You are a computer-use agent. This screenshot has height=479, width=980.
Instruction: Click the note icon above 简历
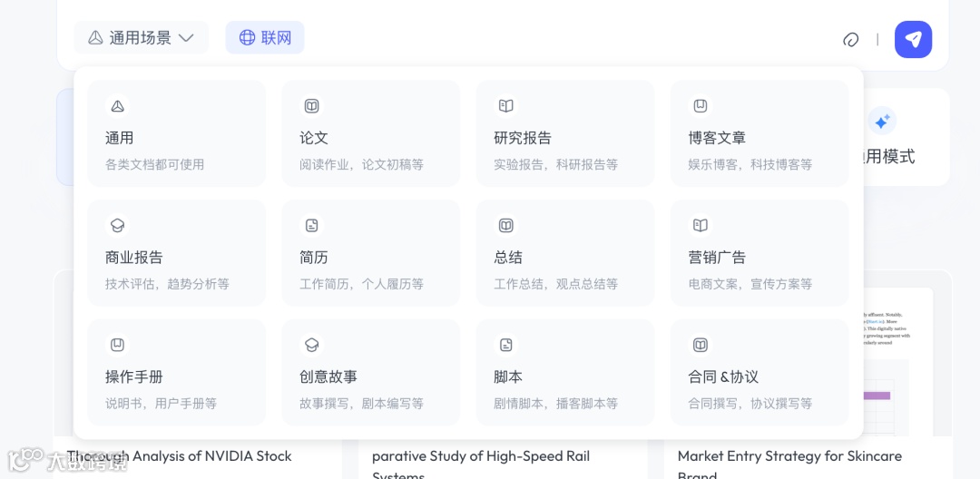coord(312,226)
